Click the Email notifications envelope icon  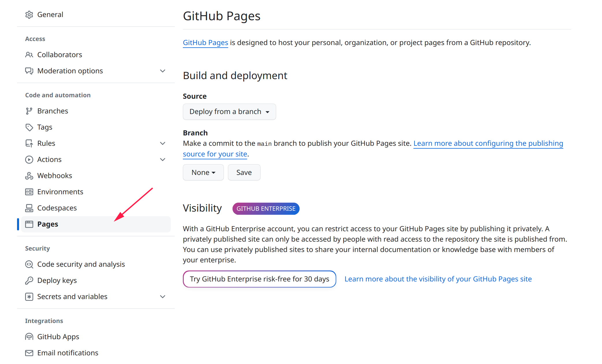pos(29,353)
